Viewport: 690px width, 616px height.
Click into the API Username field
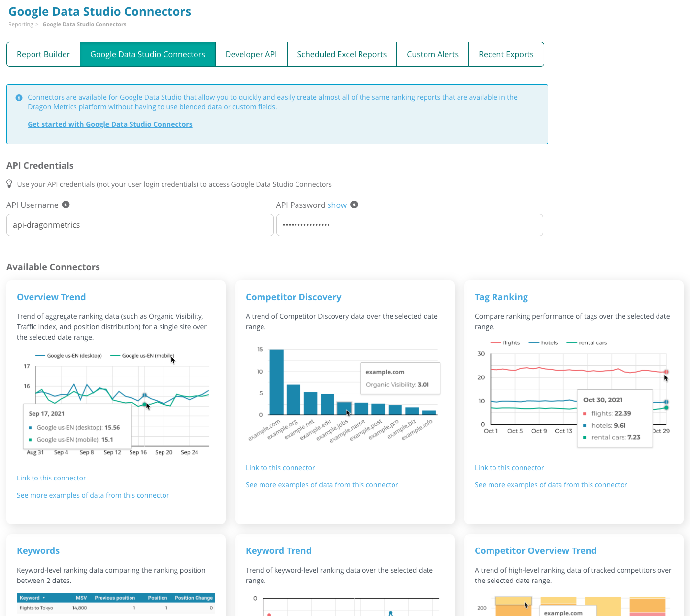pos(140,225)
